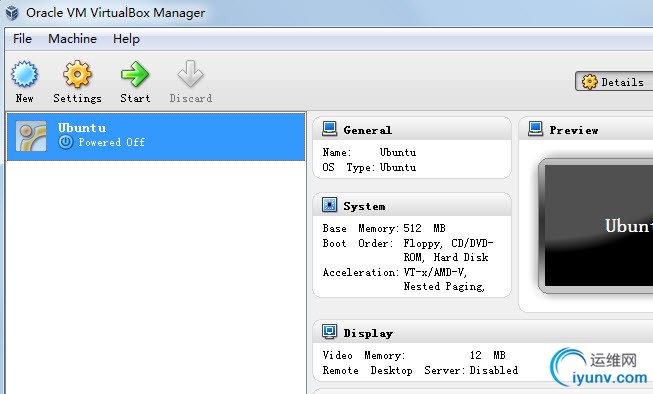This screenshot has height=394, width=653.
Task: Click the '512 MB' value
Action: [x=424, y=228]
